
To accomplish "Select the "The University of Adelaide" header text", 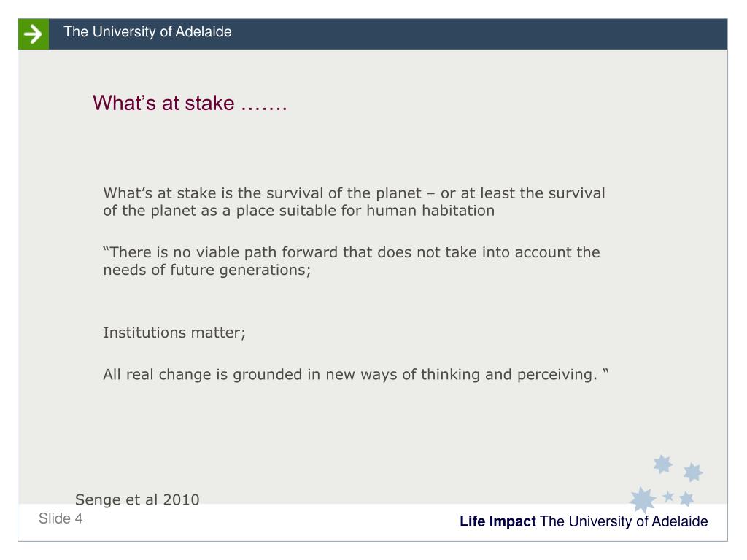I will pos(147,32).
